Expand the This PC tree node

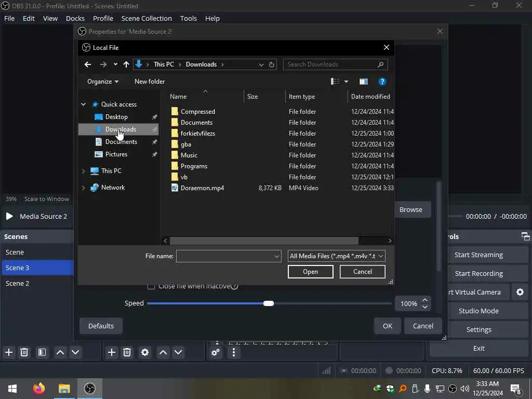click(84, 171)
